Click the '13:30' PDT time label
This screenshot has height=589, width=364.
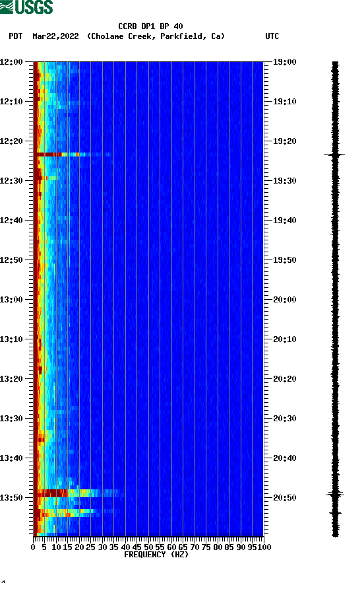11,419
